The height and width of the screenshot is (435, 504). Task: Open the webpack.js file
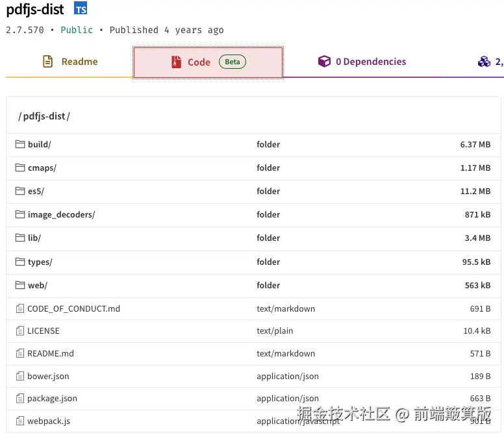click(x=49, y=421)
